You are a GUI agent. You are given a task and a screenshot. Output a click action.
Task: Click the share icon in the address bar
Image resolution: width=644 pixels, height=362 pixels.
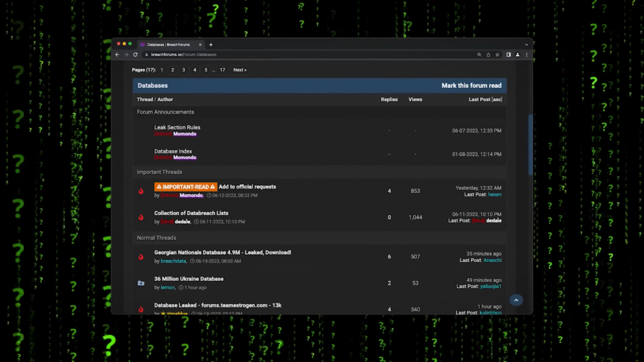point(488,55)
